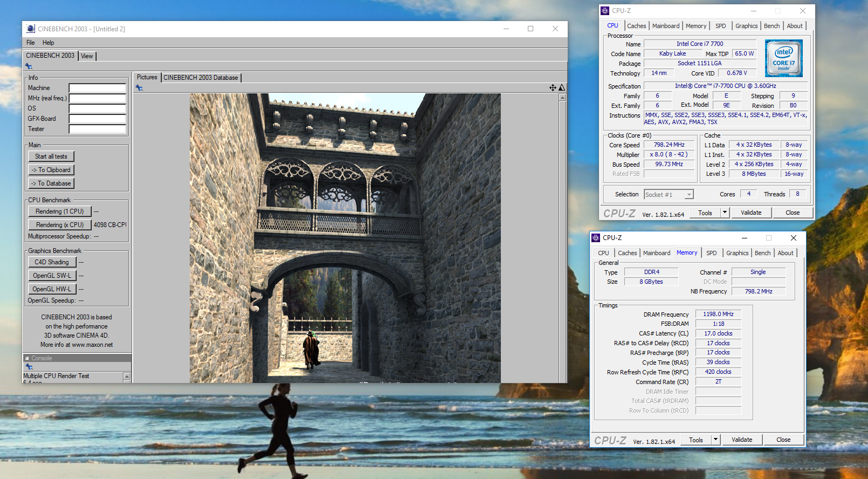The image size is (868, 479).
Task: Switch to Memory tab in upper CPU-Z window
Action: click(696, 26)
